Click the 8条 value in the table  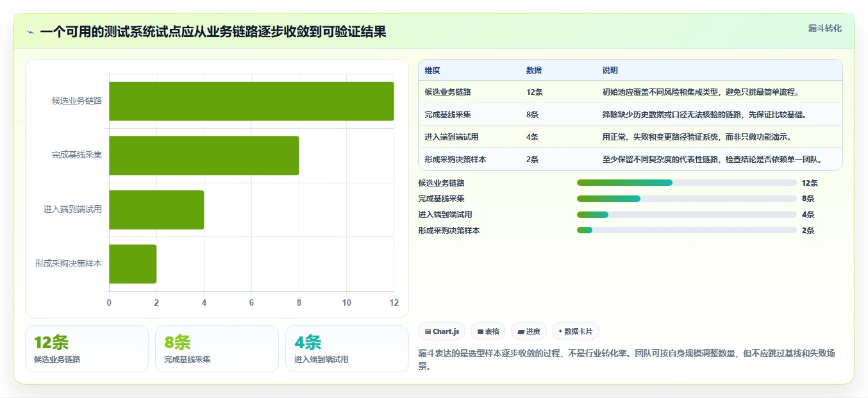533,115
